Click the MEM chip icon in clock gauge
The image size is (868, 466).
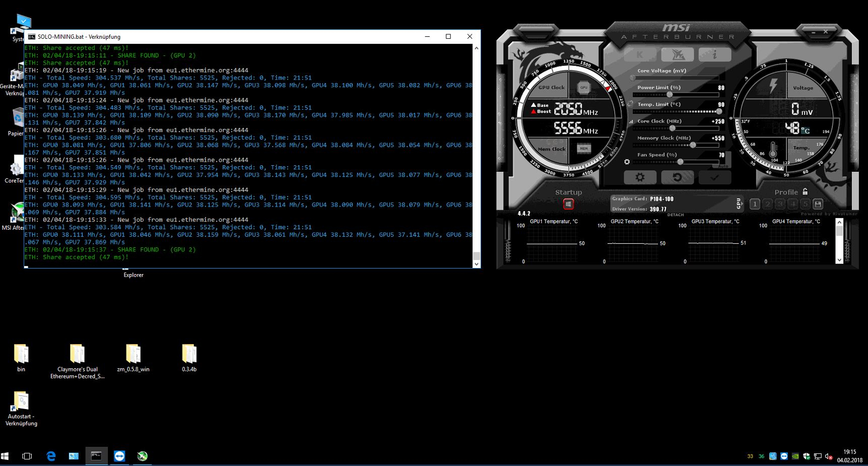(583, 149)
